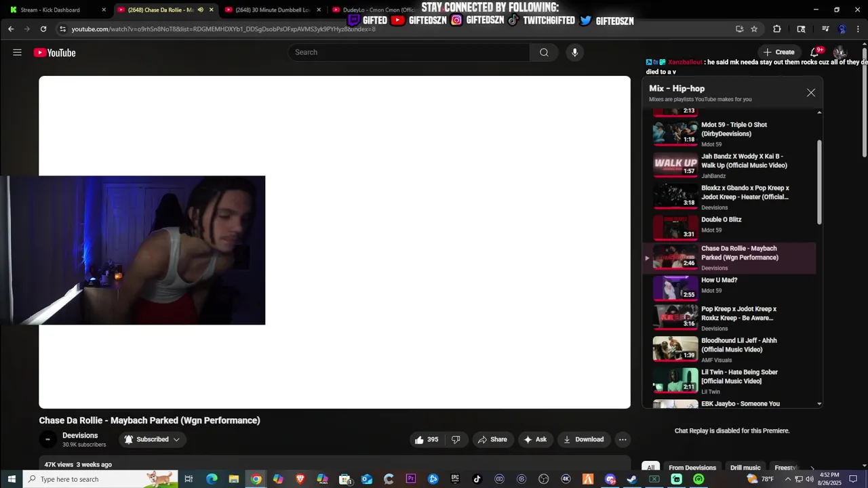Play Bloxkz x Gbando Heater in playlist
868x488 pixels.
[x=730, y=197]
